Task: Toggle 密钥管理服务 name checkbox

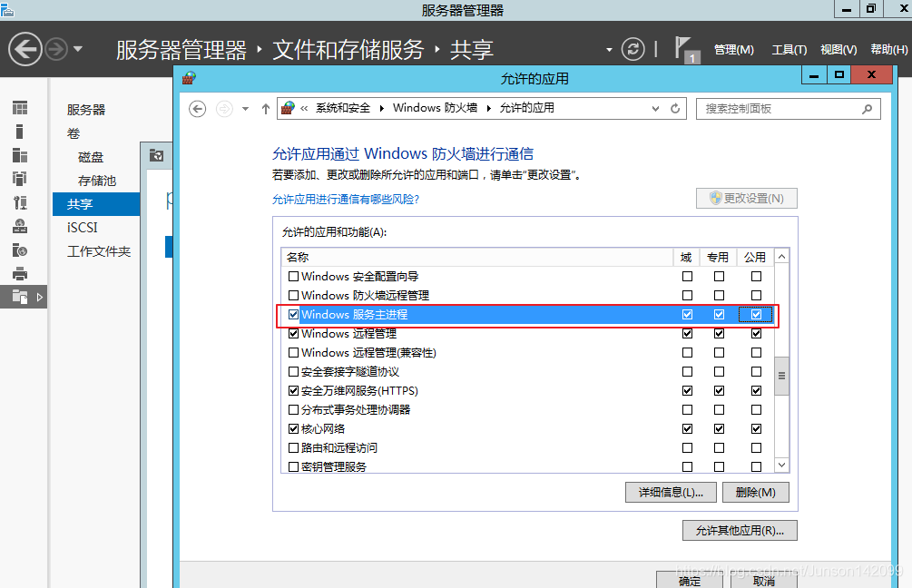Action: [294, 467]
